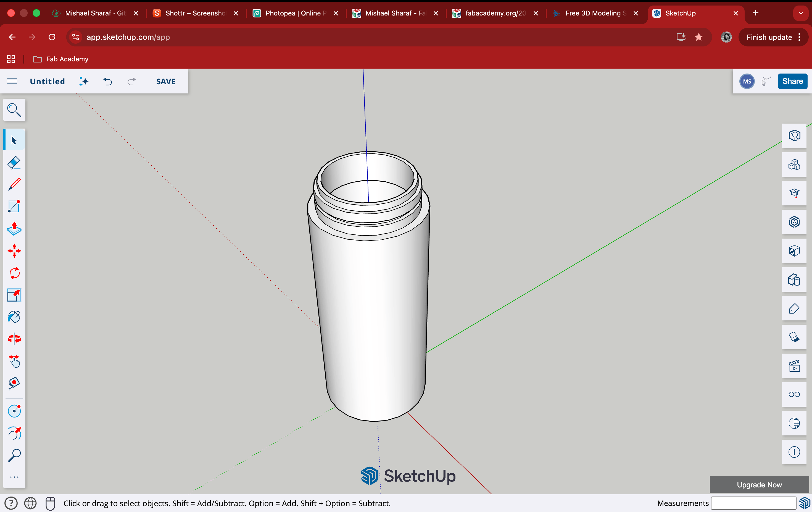The image size is (812, 512).
Task: Select the Orbit tool
Action: tap(14, 338)
